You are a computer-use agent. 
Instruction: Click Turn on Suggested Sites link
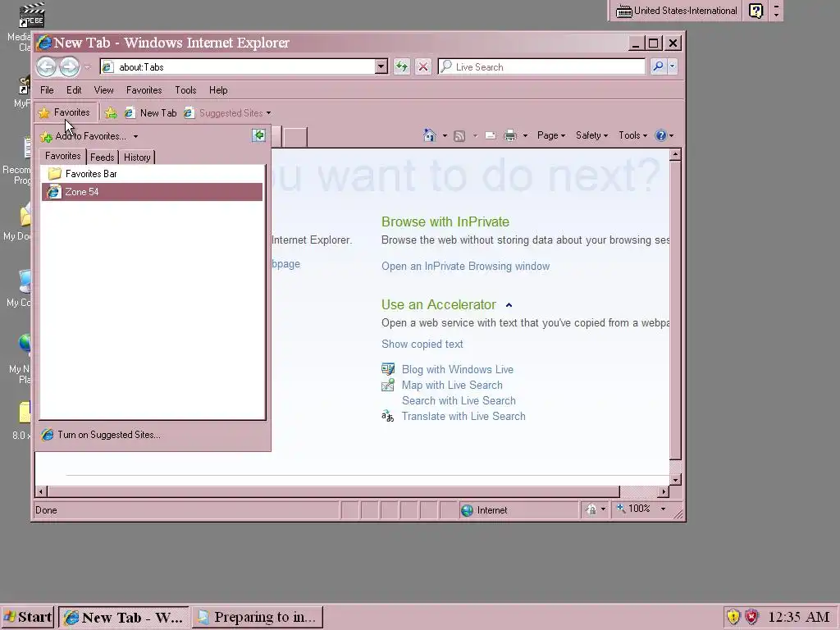101,435
